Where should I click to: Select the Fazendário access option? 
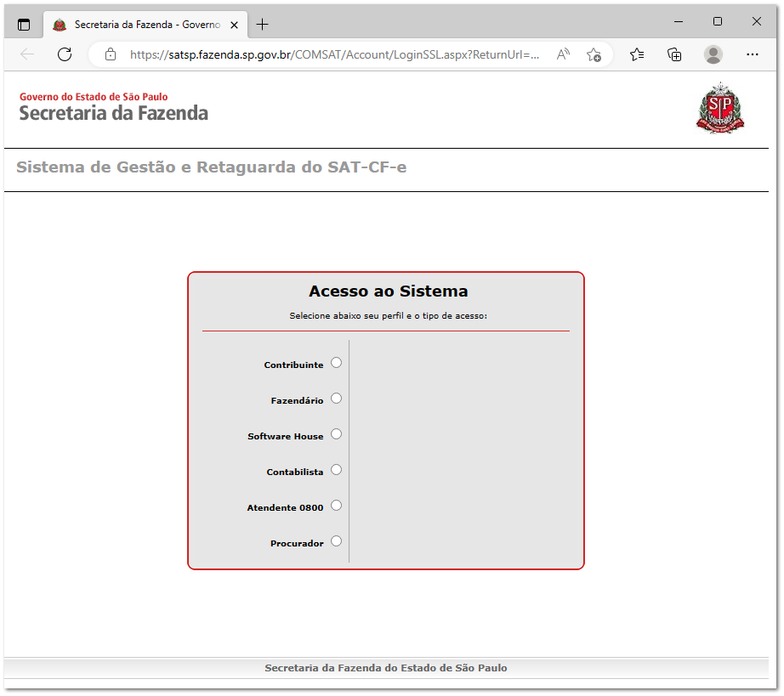tap(336, 398)
